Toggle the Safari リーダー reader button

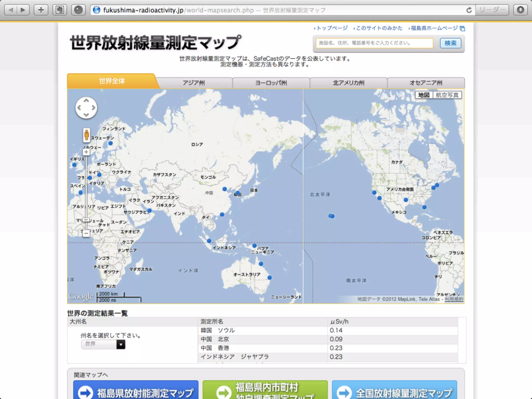coord(492,10)
